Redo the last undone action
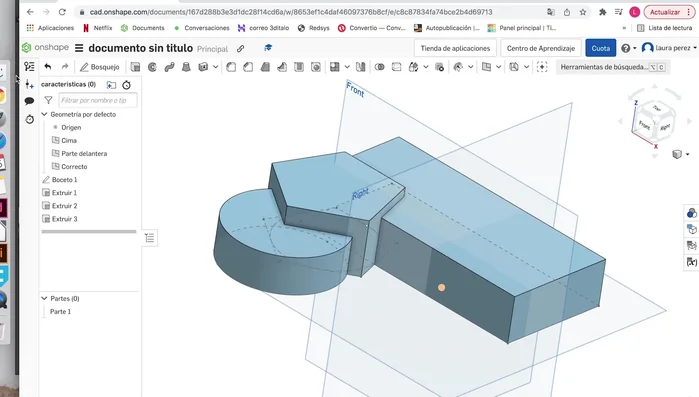Image resolution: width=699 pixels, height=397 pixels. (65, 67)
